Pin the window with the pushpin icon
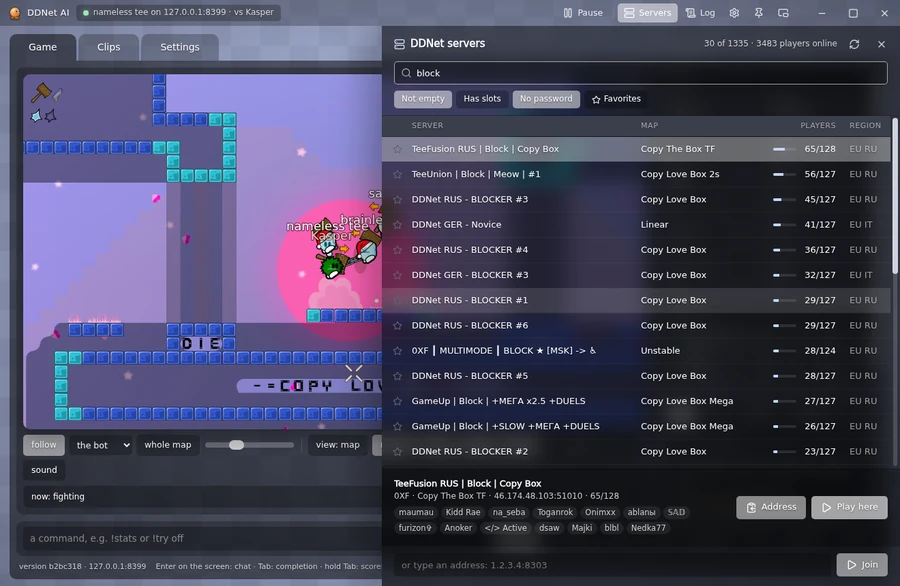This screenshot has width=900, height=586. (x=759, y=13)
